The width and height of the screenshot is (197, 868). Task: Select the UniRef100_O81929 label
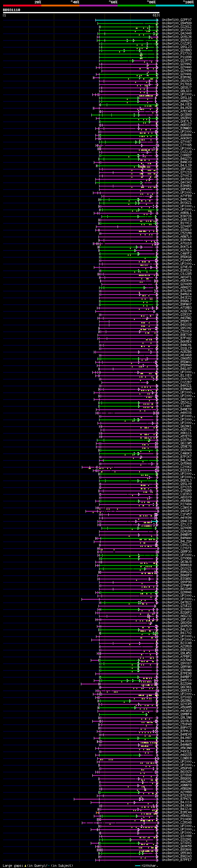[177, 81]
